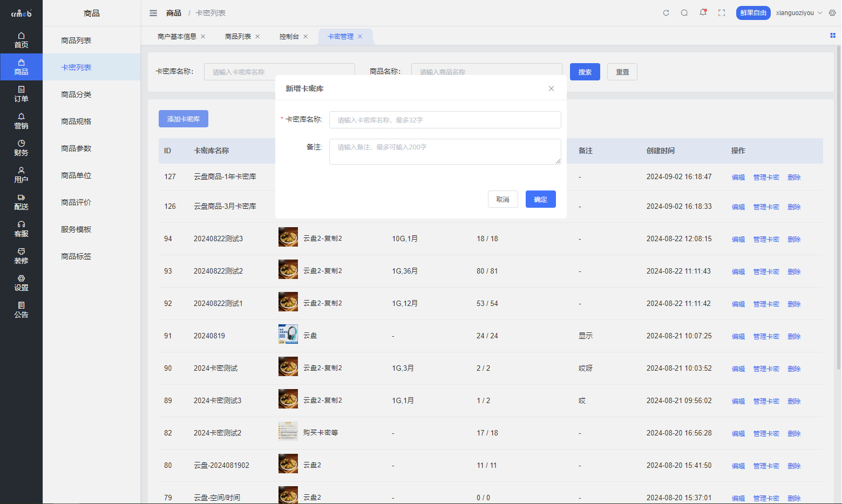Click 管理卡密 for row 93 20240822测试2
842x504 pixels.
766,271
